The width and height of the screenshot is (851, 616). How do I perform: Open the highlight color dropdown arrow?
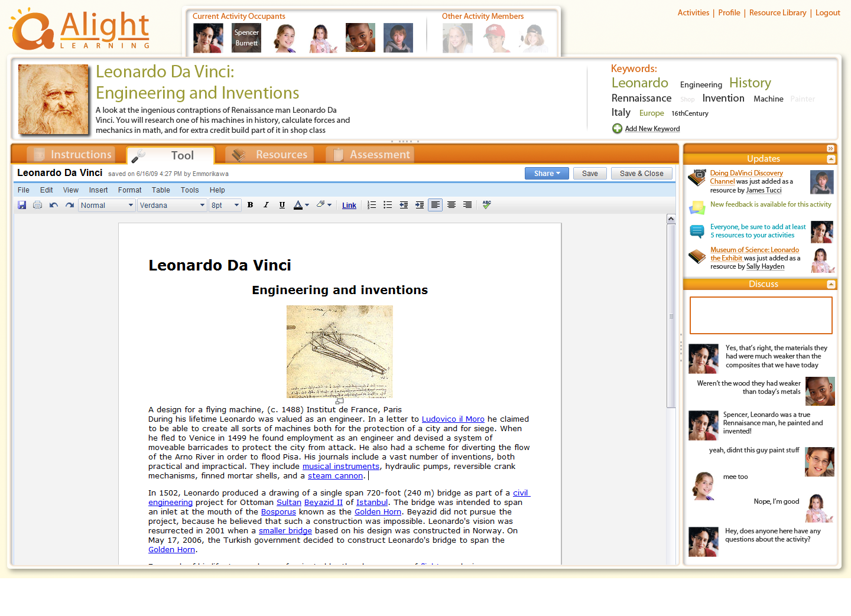[329, 205]
